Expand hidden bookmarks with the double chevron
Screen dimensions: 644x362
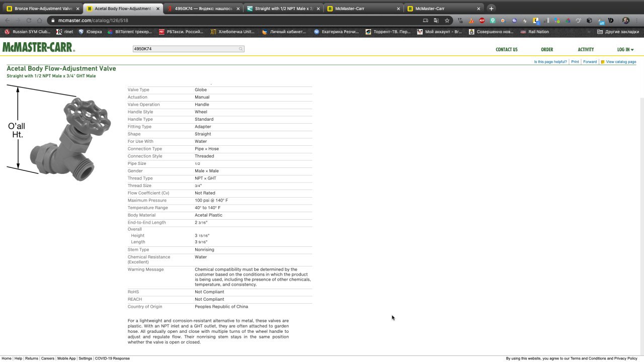pos(589,32)
